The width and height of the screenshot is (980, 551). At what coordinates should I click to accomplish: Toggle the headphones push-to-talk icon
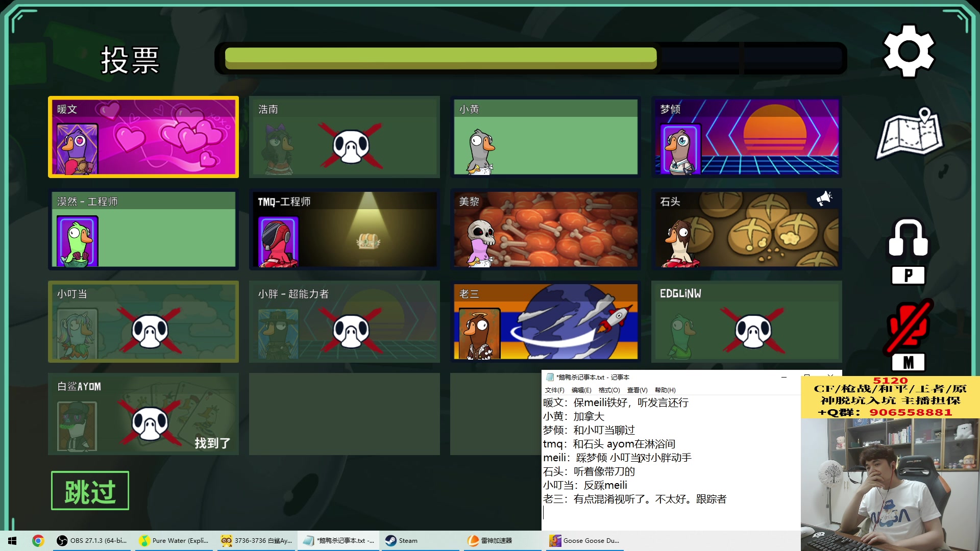[x=909, y=238]
